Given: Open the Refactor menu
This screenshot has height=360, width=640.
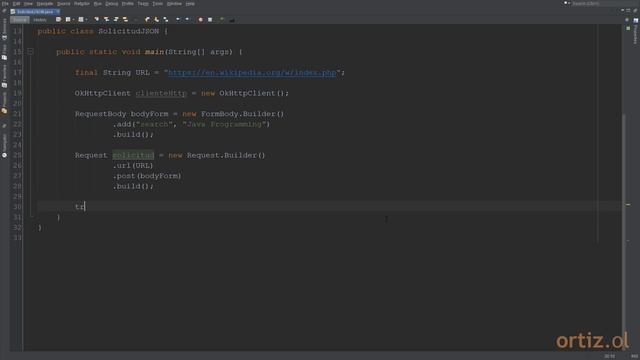Looking at the screenshot, I should click(x=82, y=4).
